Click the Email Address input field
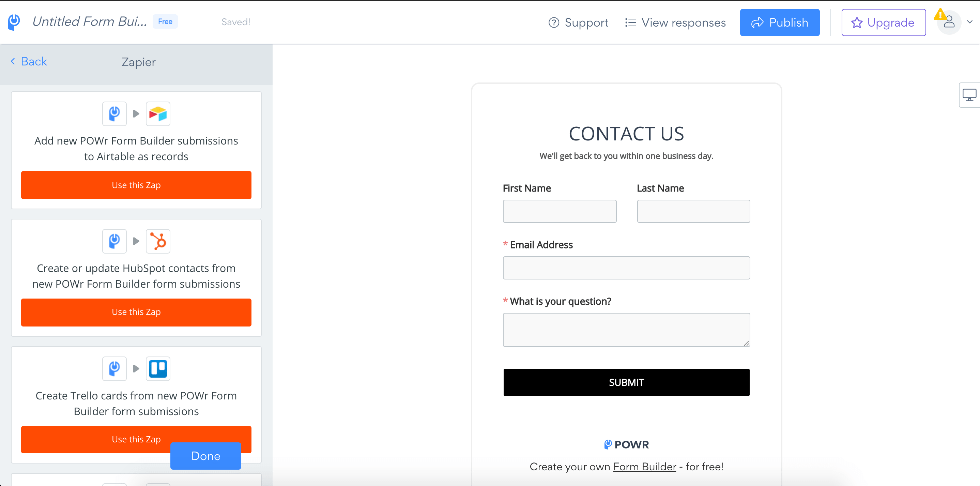Screen dimensions: 980x486 coord(626,268)
